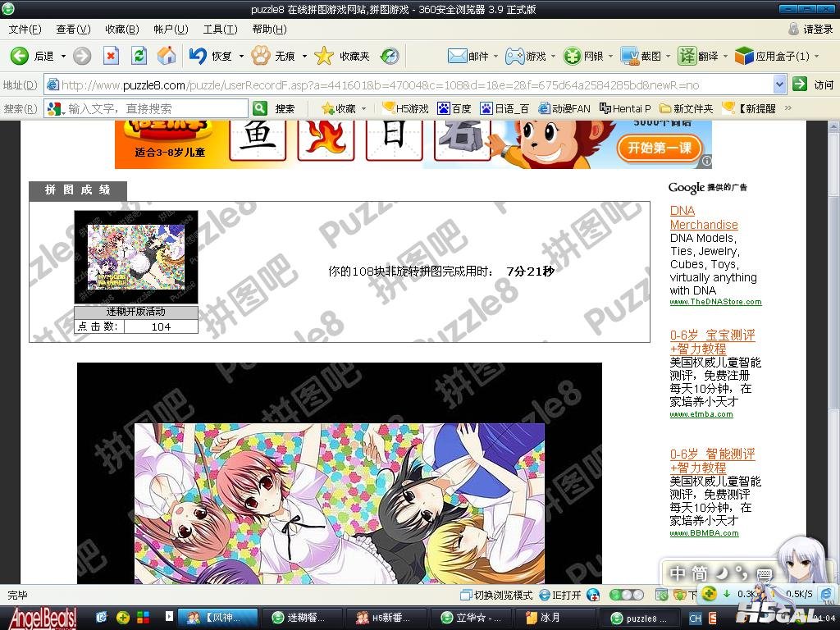Open 0-6岁 宝宝测评 ad link
The height and width of the screenshot is (630, 840).
(713, 342)
